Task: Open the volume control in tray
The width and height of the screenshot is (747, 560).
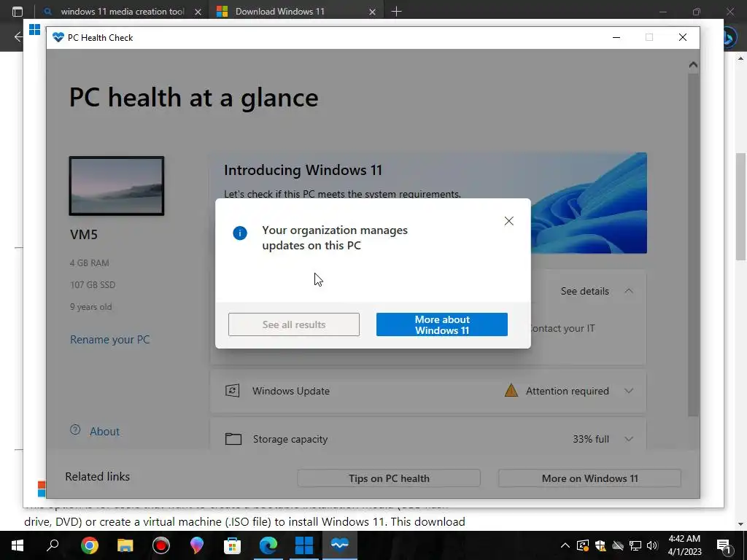Action: click(x=652, y=545)
